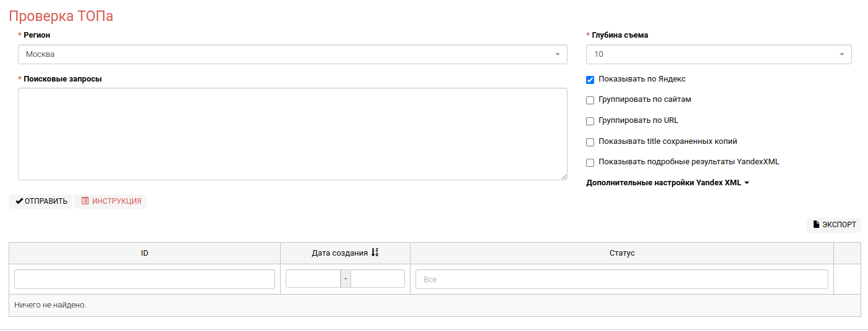Check the Группировать по URL option
The height and width of the screenshot is (331, 868).
590,121
